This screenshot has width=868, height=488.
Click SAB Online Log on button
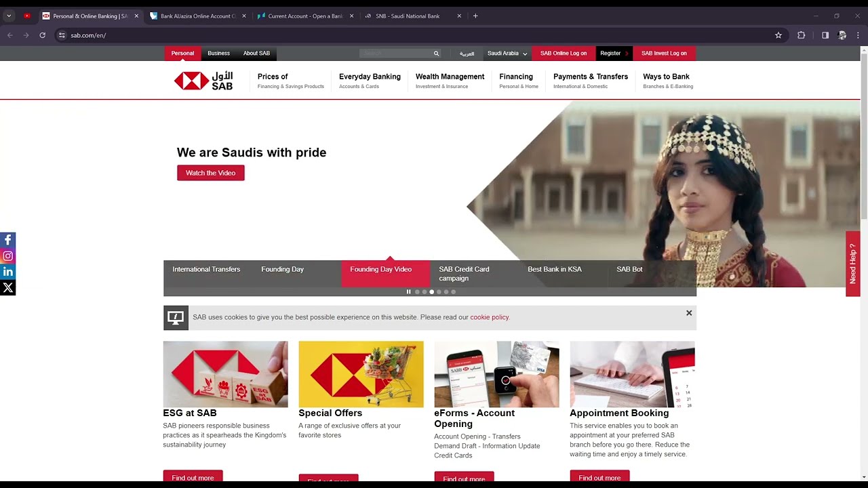[564, 54]
